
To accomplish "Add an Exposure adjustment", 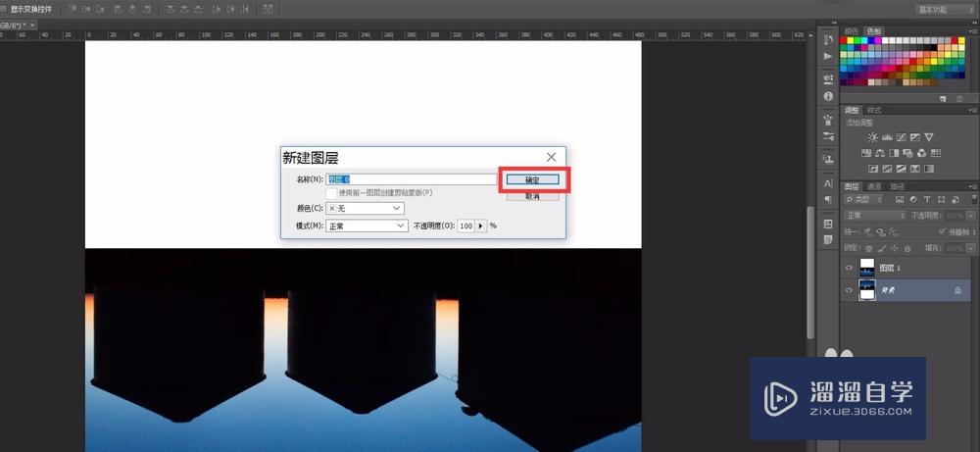I will point(915,137).
